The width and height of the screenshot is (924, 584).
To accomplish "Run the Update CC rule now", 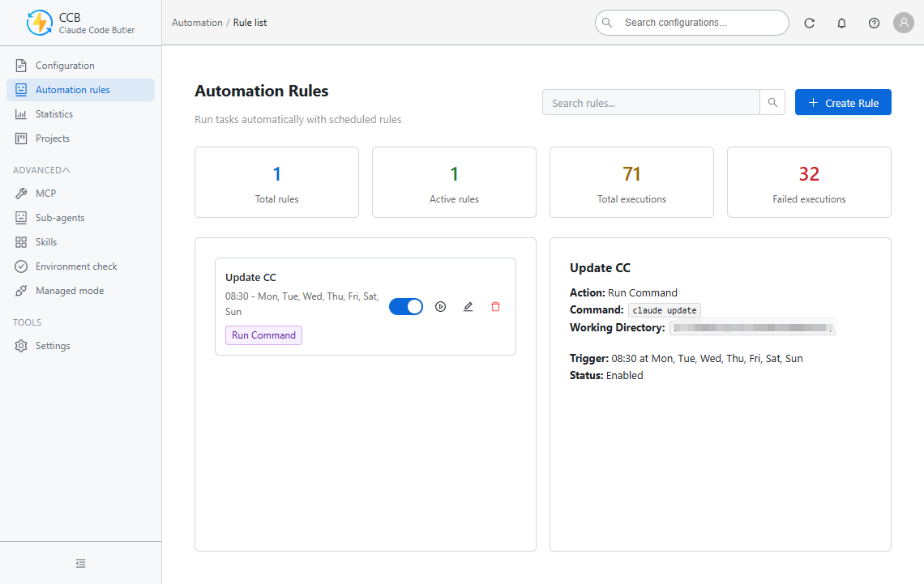I will pos(440,307).
